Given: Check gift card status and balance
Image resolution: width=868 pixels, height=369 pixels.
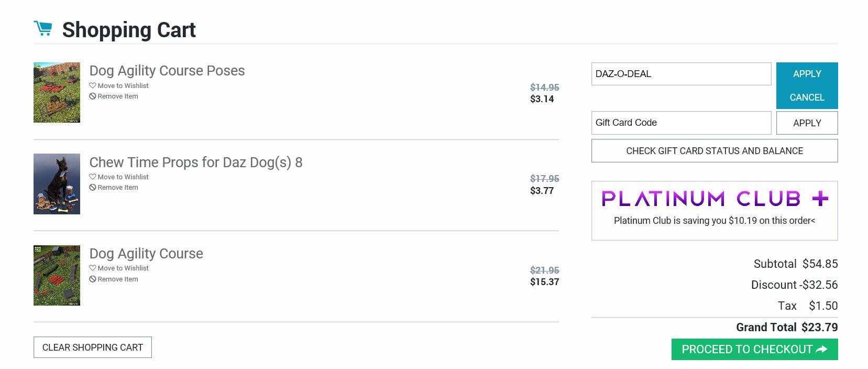Looking at the screenshot, I should [714, 151].
